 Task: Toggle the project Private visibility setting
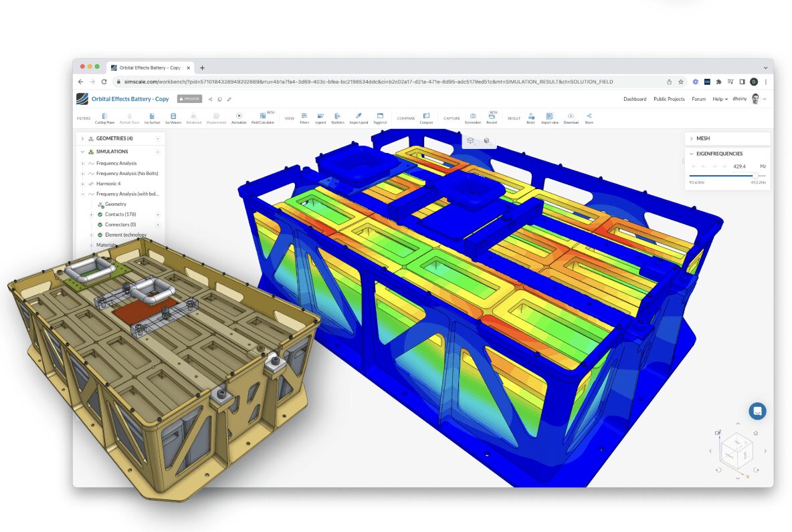point(189,98)
